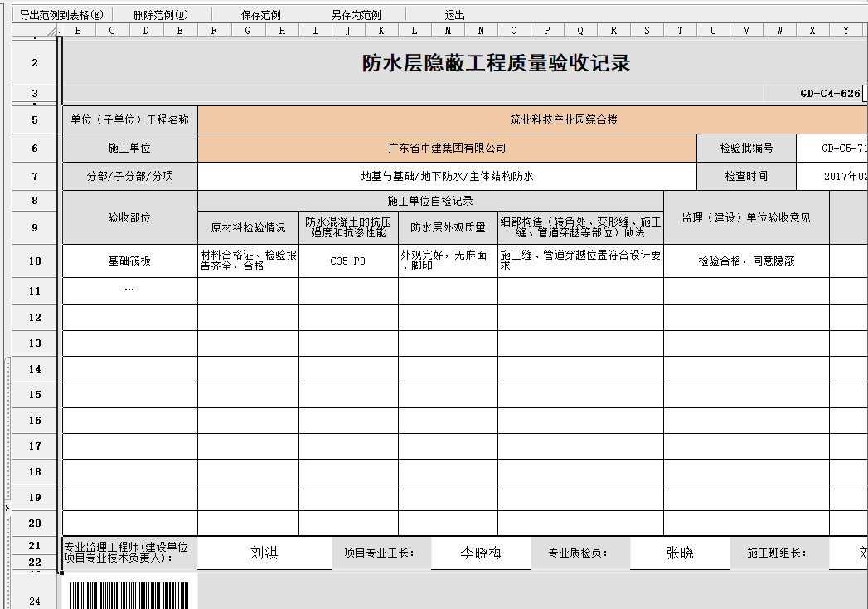Select row 2 header
The width and height of the screenshot is (868, 609).
(x=35, y=62)
